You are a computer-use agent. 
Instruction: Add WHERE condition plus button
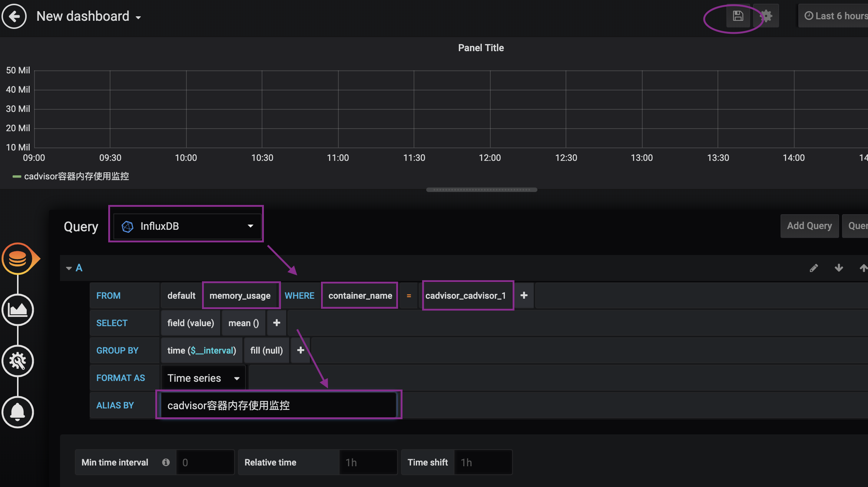pos(524,295)
